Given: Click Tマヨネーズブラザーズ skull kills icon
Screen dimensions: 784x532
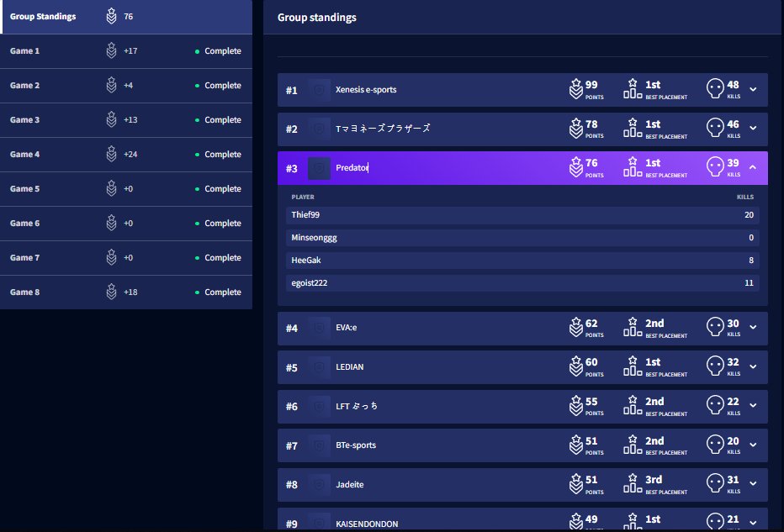Looking at the screenshot, I should 715,128.
